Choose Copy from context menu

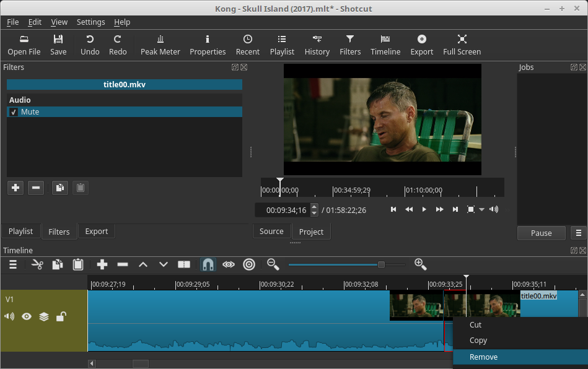click(x=520, y=340)
